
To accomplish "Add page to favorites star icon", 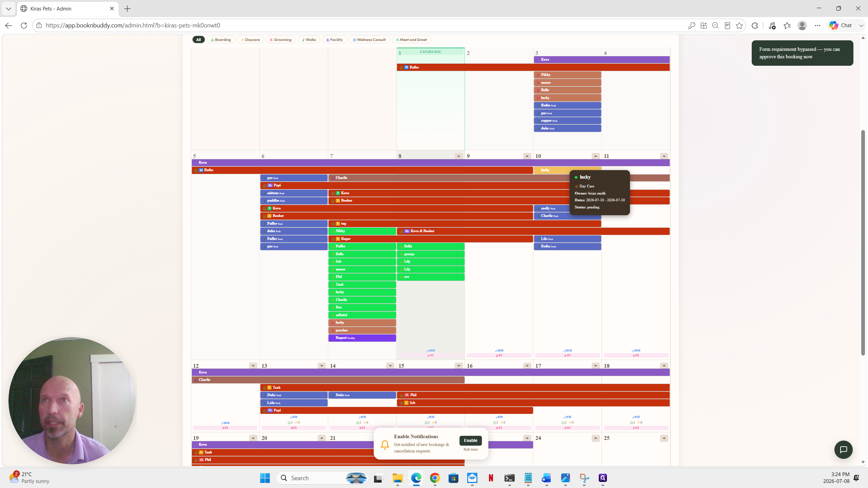I will [x=739, y=25].
